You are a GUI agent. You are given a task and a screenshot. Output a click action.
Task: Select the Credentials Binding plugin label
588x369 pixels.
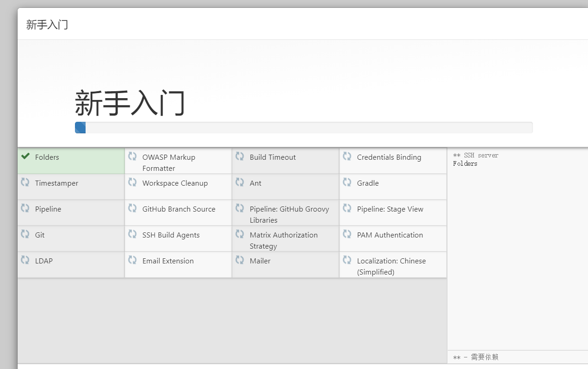pyautogui.click(x=389, y=157)
